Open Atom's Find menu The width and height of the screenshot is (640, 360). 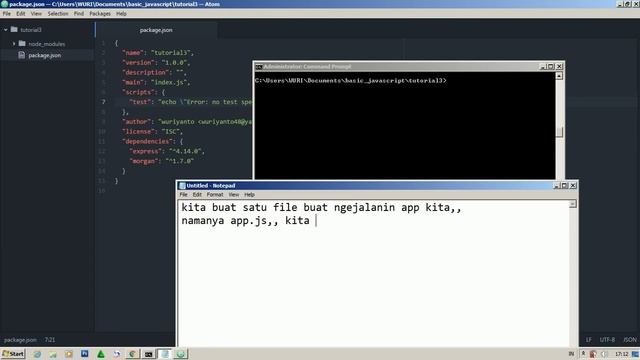coord(79,13)
